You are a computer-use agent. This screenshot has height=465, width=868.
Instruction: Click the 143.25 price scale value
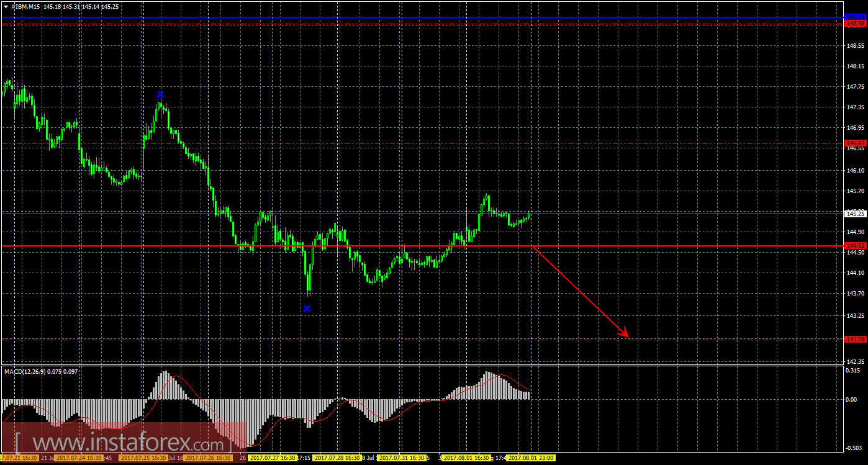tap(856, 316)
